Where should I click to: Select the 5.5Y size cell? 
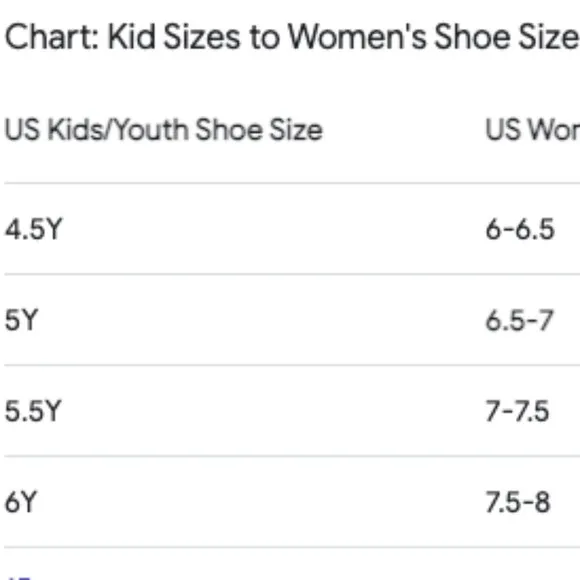pos(33,411)
